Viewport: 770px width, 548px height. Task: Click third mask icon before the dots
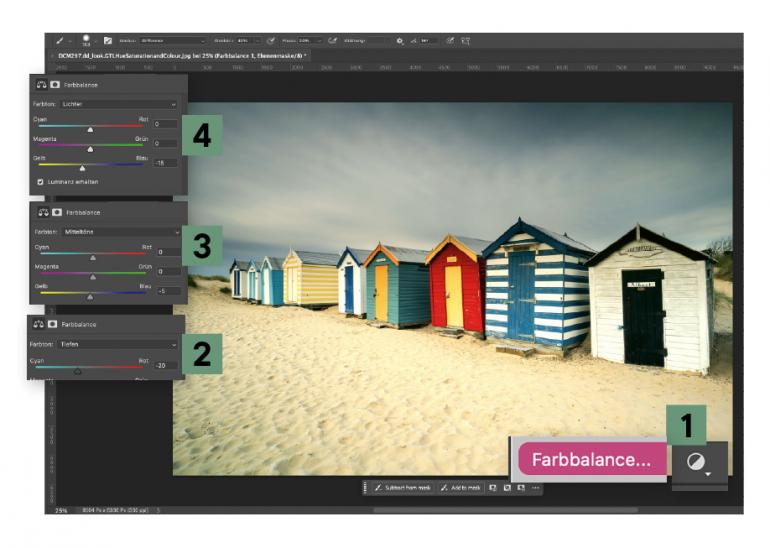pos(521,488)
